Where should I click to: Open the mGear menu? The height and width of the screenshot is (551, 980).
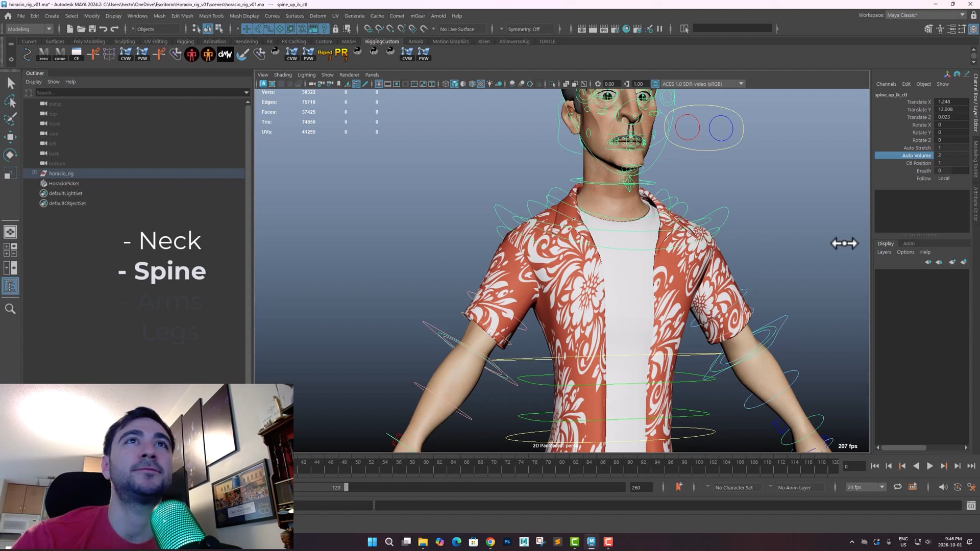coord(418,16)
